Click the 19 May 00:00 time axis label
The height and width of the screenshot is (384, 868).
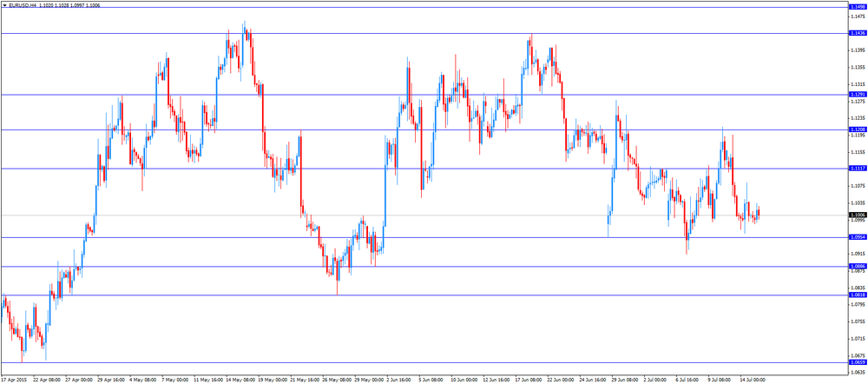pos(273,381)
